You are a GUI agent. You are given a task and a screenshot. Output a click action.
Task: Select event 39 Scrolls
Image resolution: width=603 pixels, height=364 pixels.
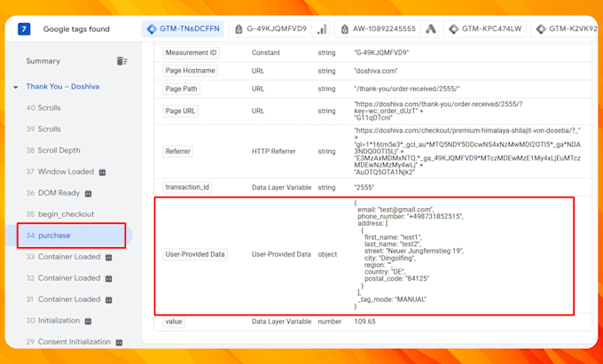[x=43, y=129]
